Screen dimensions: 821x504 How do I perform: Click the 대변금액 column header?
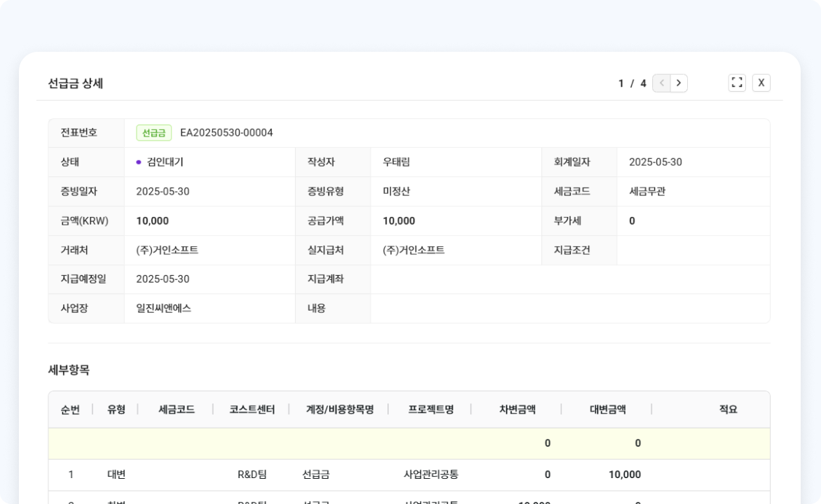pyautogui.click(x=607, y=409)
